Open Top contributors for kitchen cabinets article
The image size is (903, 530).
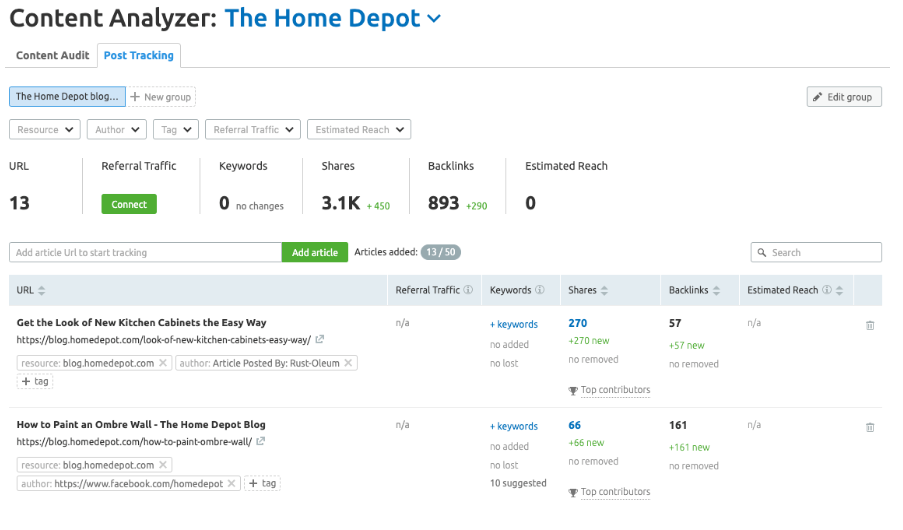pos(615,390)
